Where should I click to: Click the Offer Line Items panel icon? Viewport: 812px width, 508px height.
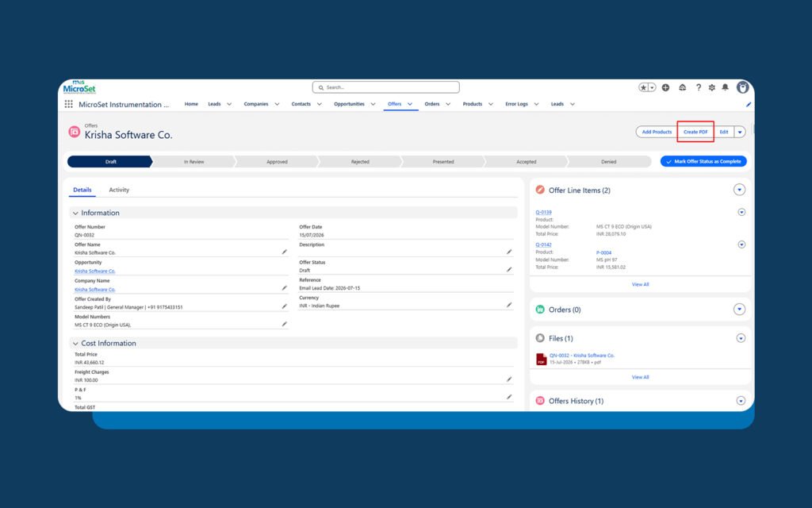540,190
